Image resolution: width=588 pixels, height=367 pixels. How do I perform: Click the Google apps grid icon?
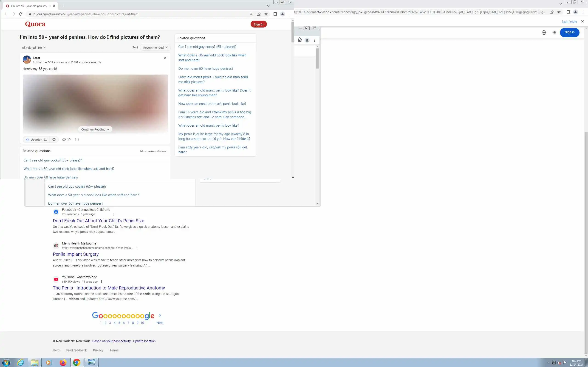click(x=554, y=33)
